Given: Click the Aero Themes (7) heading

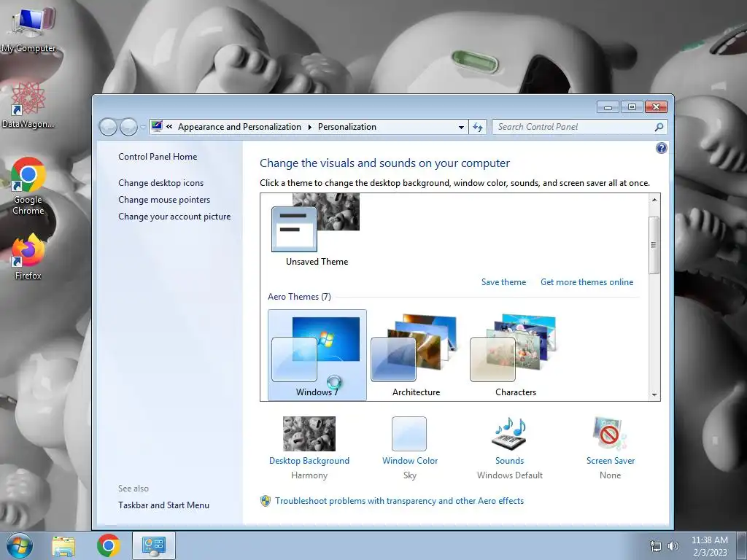Looking at the screenshot, I should 299,297.
